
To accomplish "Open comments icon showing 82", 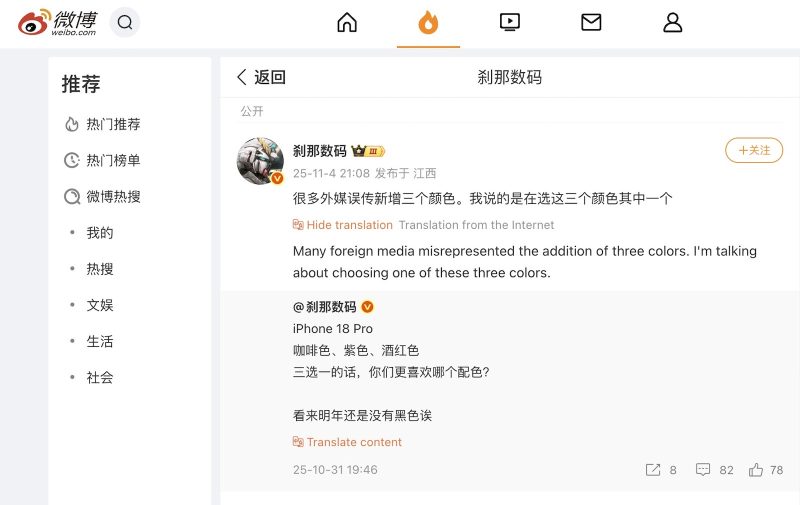I will coord(703,469).
